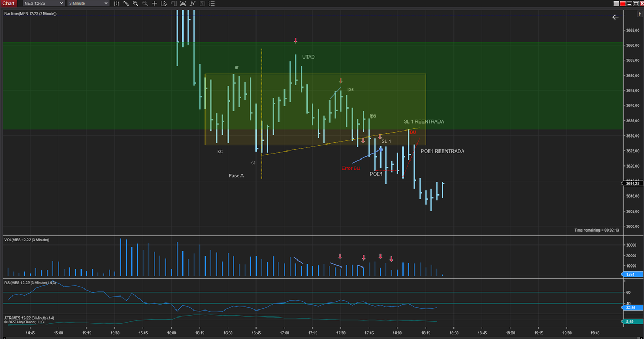Click the 16:00 time axis label
Image resolution: width=644 pixels, height=339 pixels.
pos(171,333)
